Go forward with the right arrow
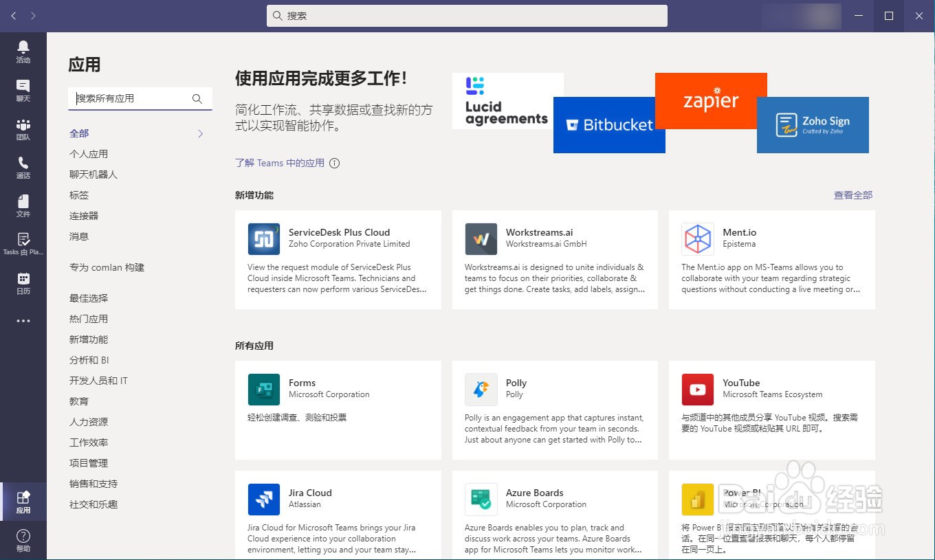 (x=34, y=16)
